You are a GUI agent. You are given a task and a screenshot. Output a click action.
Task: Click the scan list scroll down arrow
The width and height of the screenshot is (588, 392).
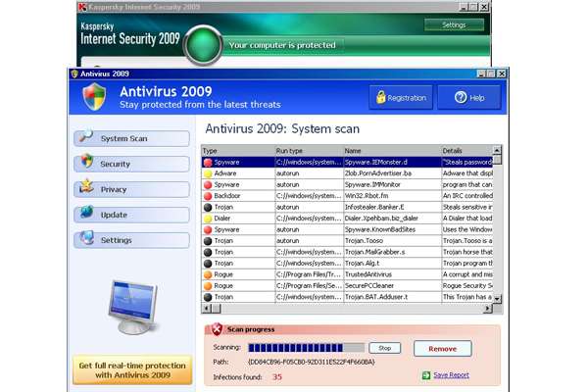pos(497,299)
